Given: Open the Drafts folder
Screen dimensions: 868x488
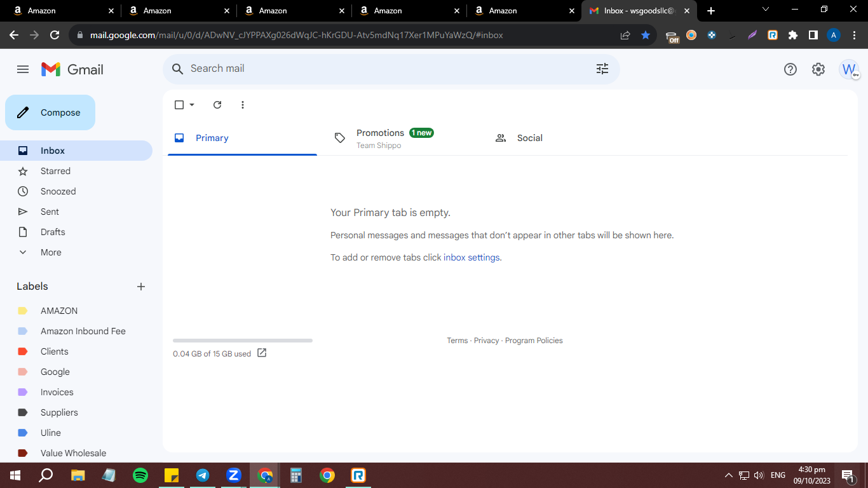Looking at the screenshot, I should pos(76,232).
